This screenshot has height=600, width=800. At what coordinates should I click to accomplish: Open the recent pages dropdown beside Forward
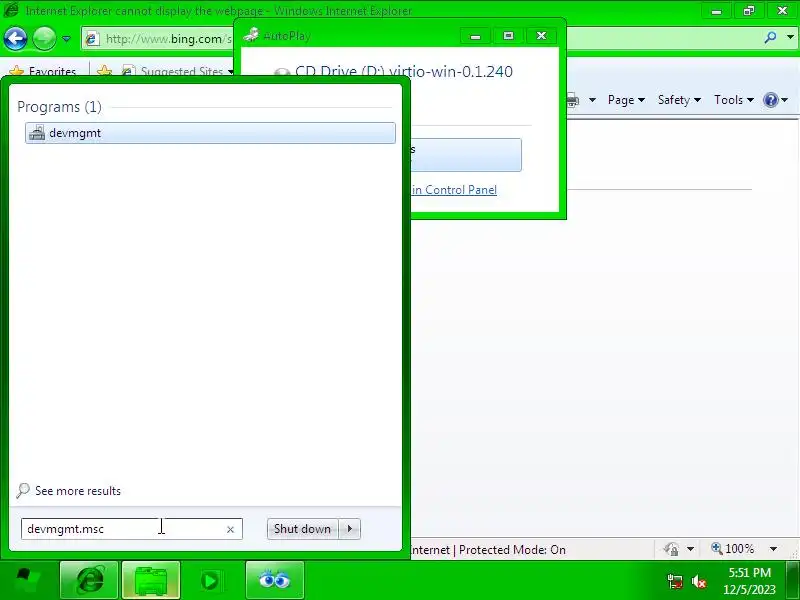[66, 39]
